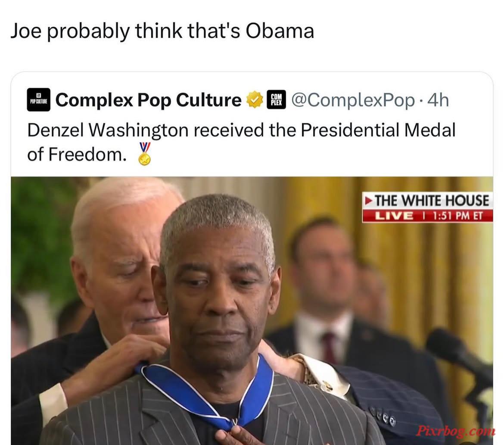Open the @ComplexPop handle

pyautogui.click(x=353, y=100)
